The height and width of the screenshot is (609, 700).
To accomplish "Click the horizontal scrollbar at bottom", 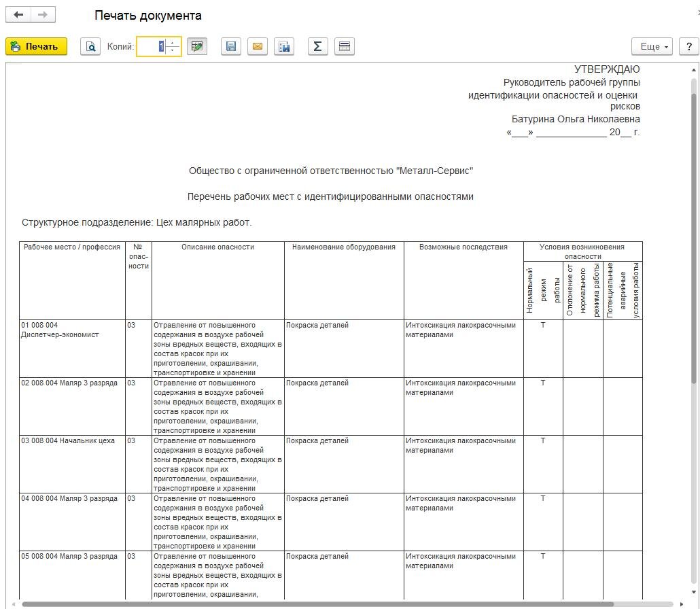I will 318,604.
